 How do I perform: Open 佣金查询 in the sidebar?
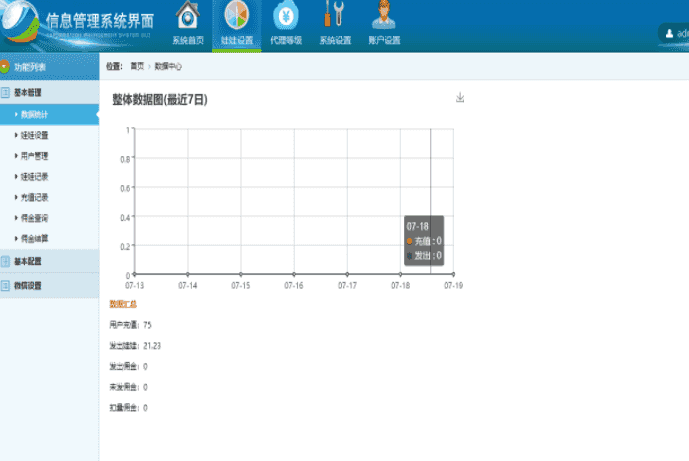pyautogui.click(x=34, y=218)
